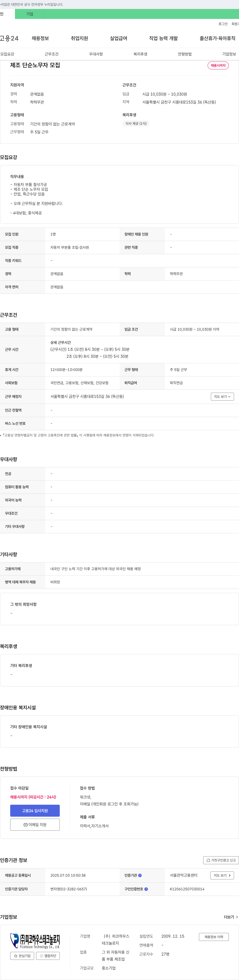
Task: Click the 식사 제공 (1식) benefit tag
Action: click(x=136, y=123)
